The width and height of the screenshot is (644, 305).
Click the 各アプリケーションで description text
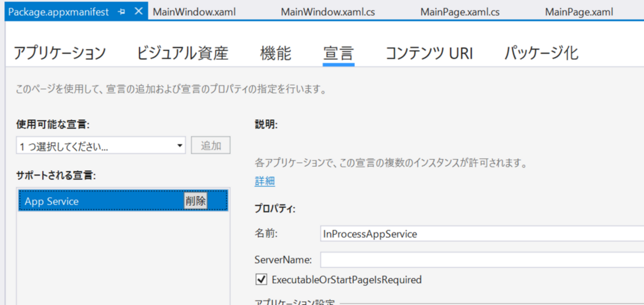click(x=390, y=162)
